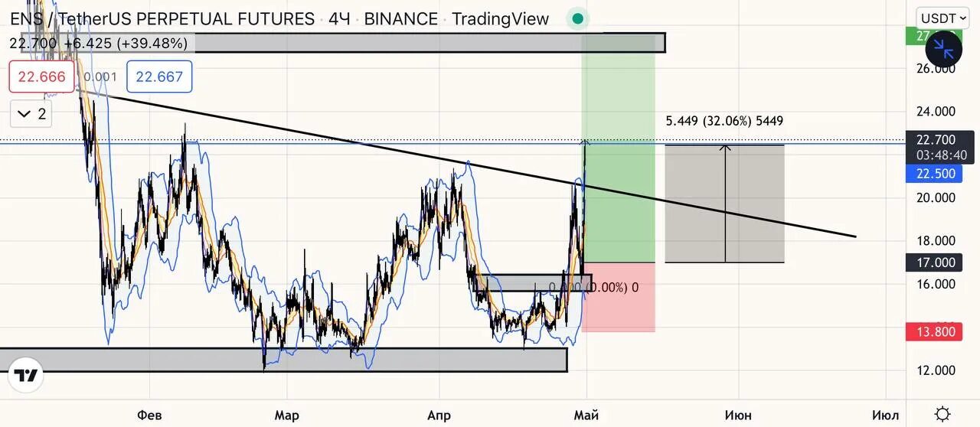Click the Май month label on time axis
The height and width of the screenshot is (427, 980).
[x=586, y=415]
